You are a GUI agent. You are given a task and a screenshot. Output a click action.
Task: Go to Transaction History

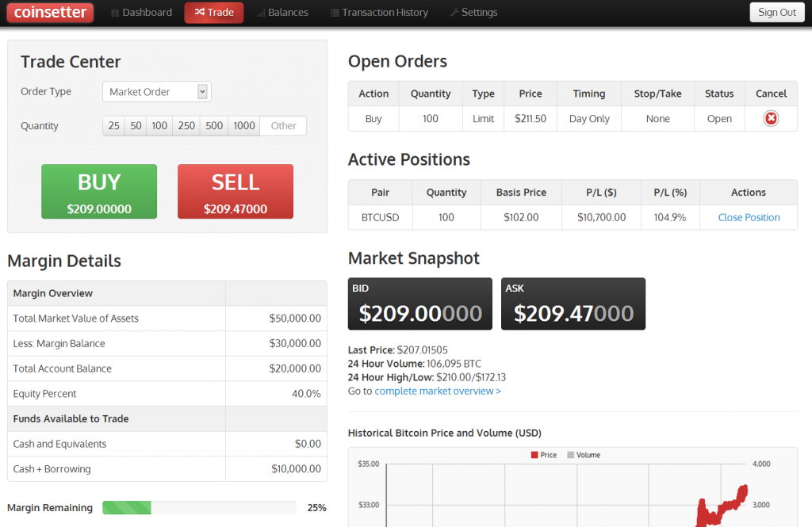[379, 13]
